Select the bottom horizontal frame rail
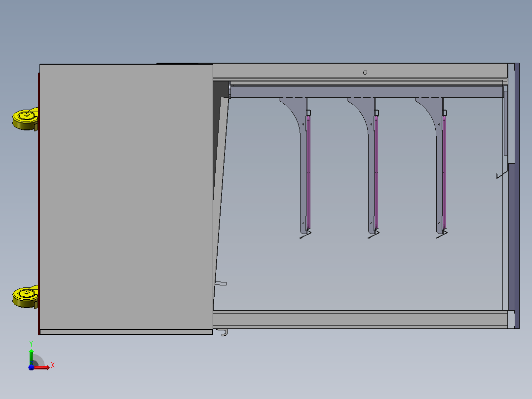 tap(361, 319)
